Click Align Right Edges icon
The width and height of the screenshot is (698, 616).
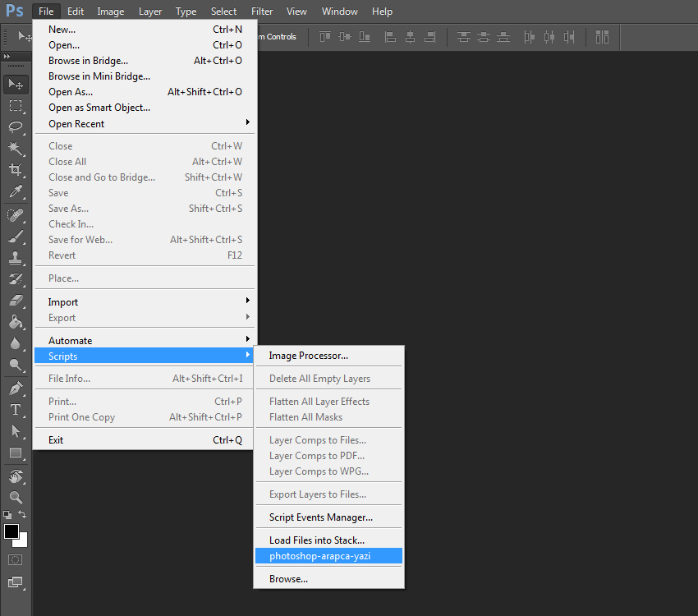point(430,36)
